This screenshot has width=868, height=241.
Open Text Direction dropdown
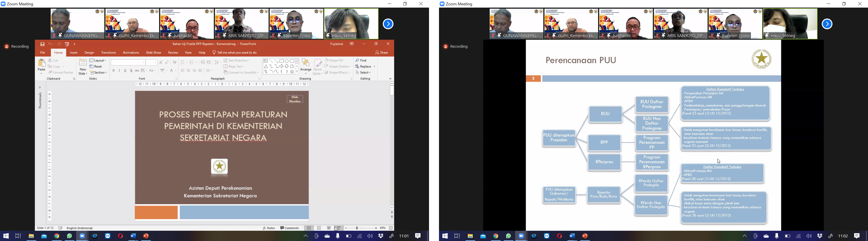point(237,61)
